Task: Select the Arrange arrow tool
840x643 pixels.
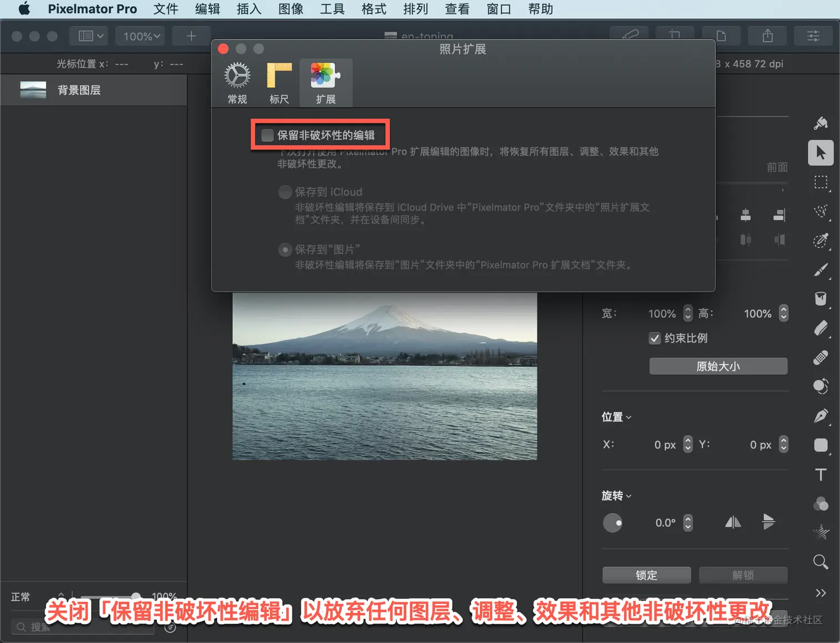Action: coord(821,153)
